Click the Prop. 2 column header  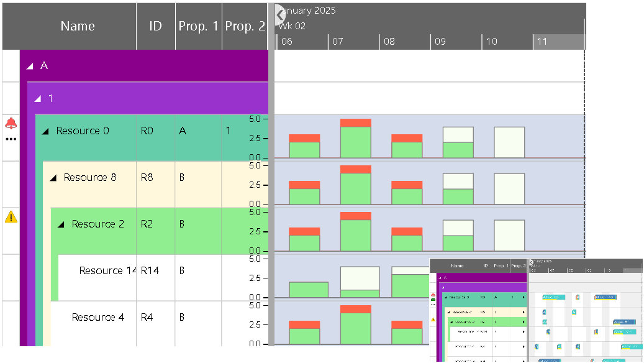pos(245,25)
